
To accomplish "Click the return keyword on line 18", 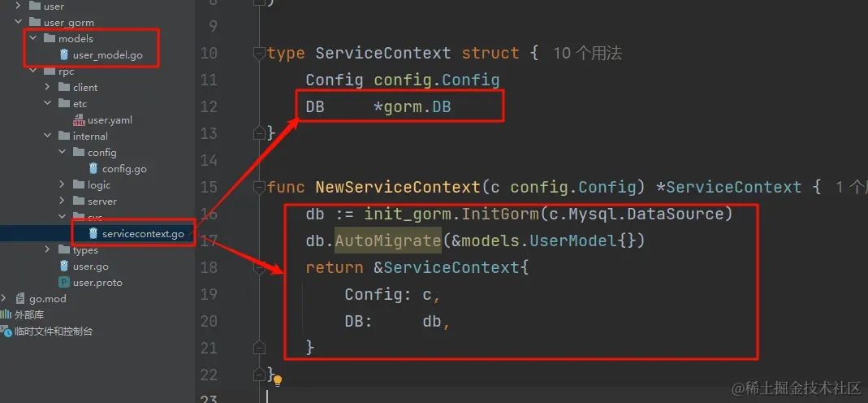I will click(x=335, y=267).
